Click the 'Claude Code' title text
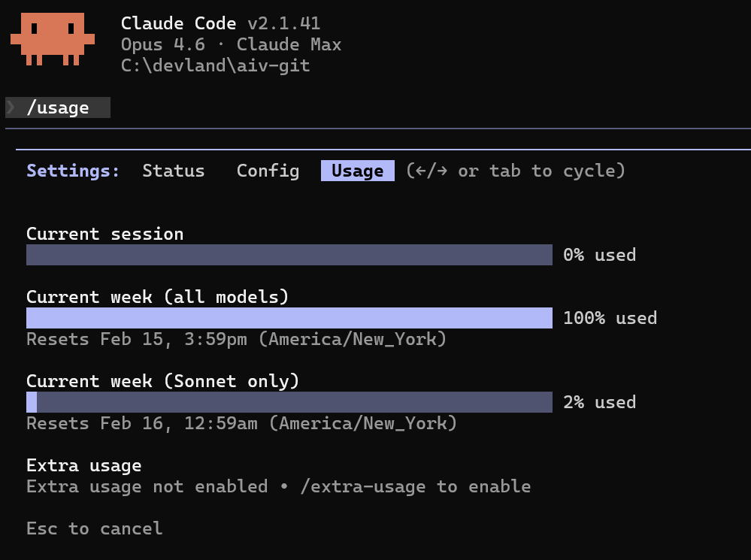 click(178, 23)
